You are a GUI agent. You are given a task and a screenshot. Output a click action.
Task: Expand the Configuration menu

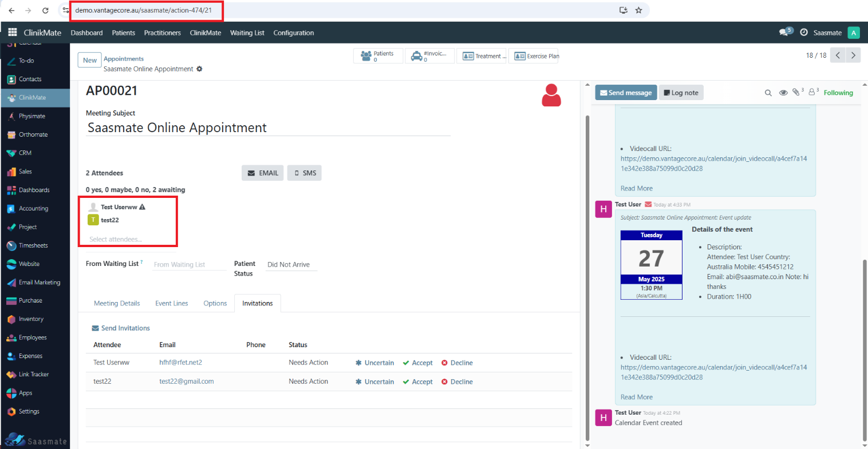point(293,33)
